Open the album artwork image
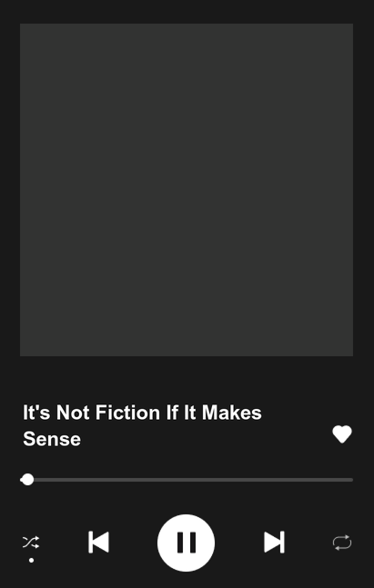This screenshot has width=374, height=588. [187, 190]
